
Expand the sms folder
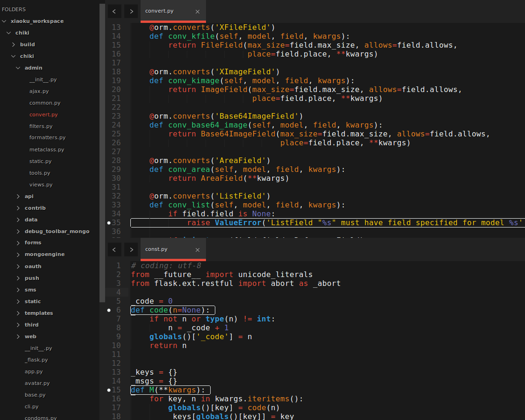[18, 290]
